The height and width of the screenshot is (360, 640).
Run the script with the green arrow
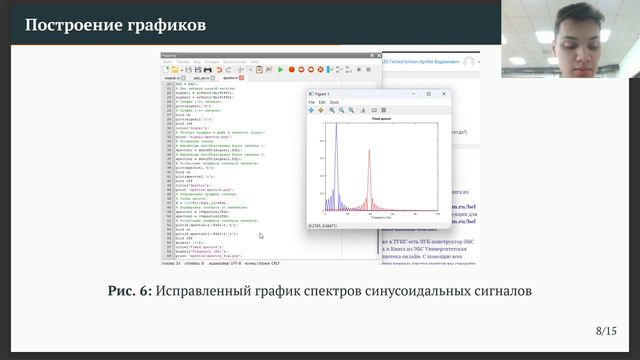tap(281, 70)
